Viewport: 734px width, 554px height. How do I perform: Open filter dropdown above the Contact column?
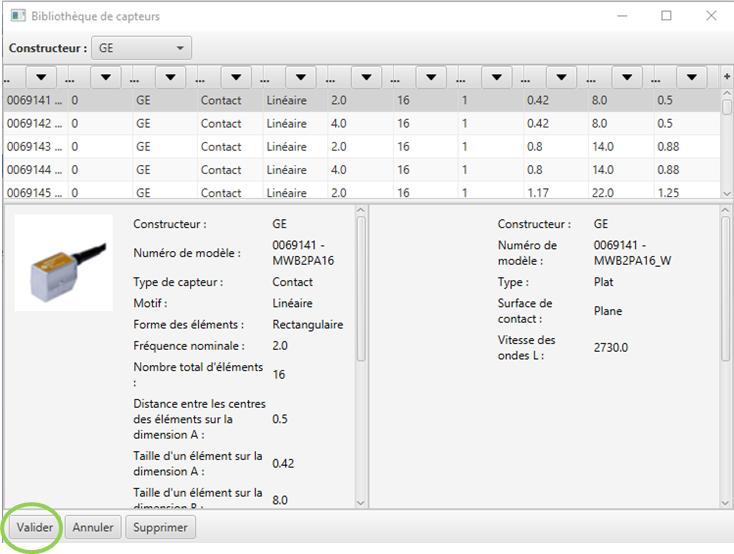(236, 77)
